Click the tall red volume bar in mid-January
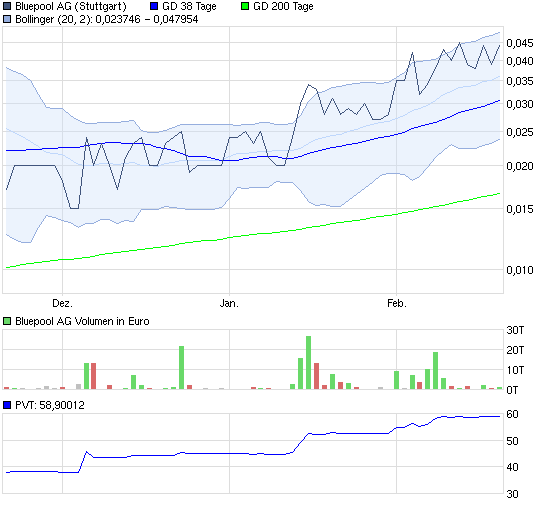This screenshot has width=545, height=515. [x=317, y=376]
